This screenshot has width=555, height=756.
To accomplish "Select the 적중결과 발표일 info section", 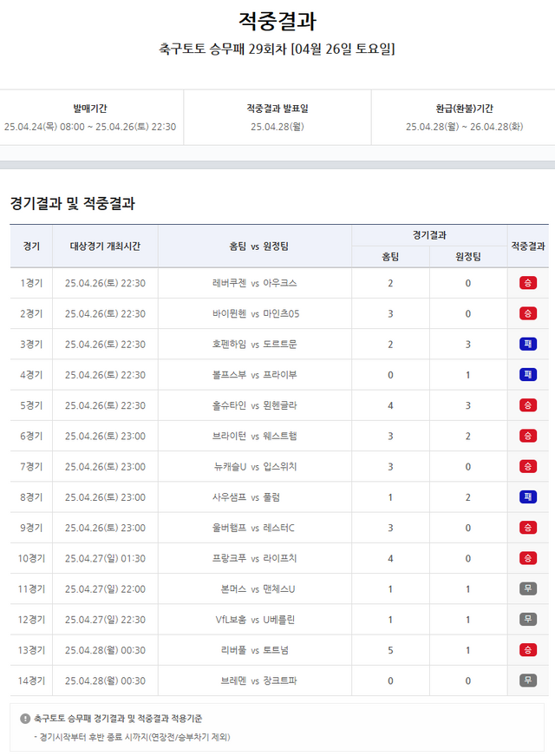I will (x=277, y=117).
